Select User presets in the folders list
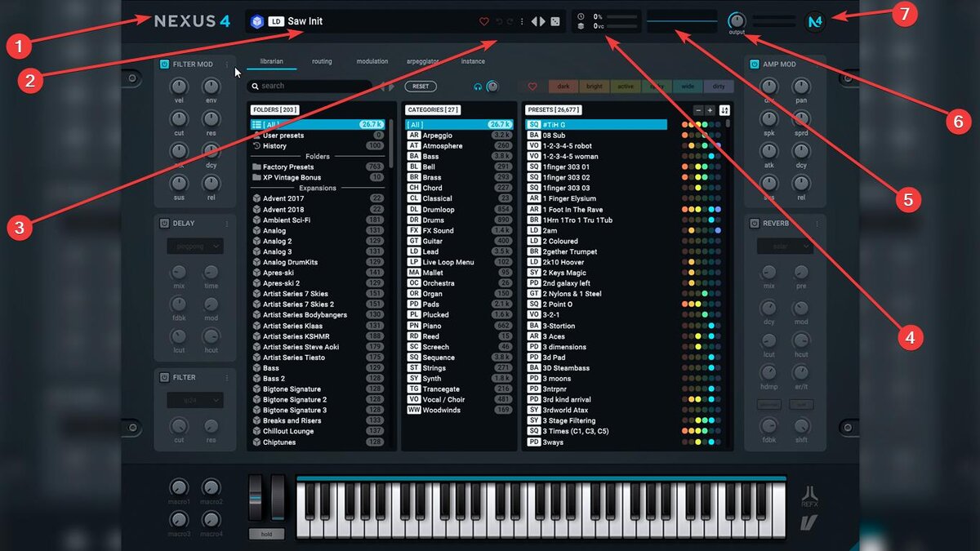980x551 pixels. point(318,136)
